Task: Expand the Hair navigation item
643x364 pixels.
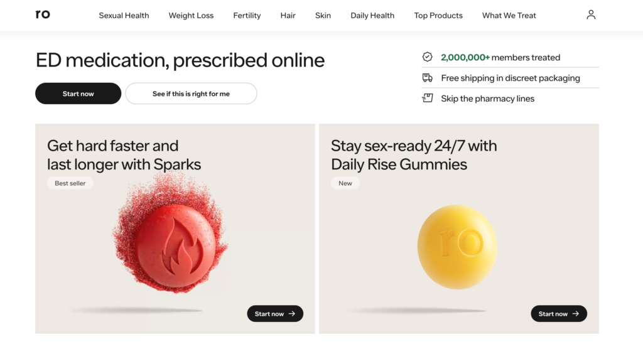Action: coord(288,16)
